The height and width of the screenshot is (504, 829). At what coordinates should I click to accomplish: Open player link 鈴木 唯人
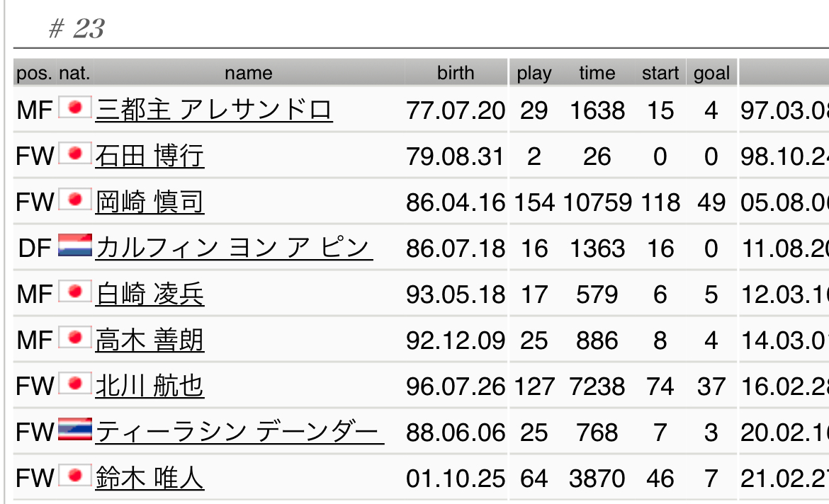click(x=150, y=478)
